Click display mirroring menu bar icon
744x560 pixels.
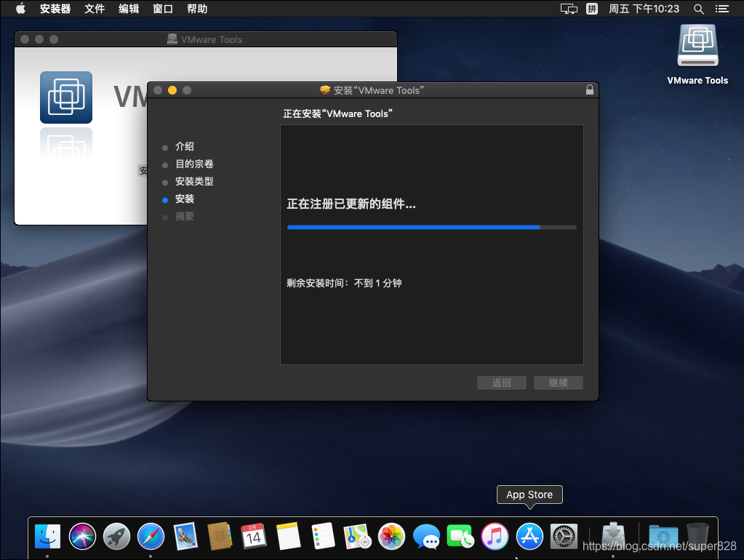pos(569,9)
